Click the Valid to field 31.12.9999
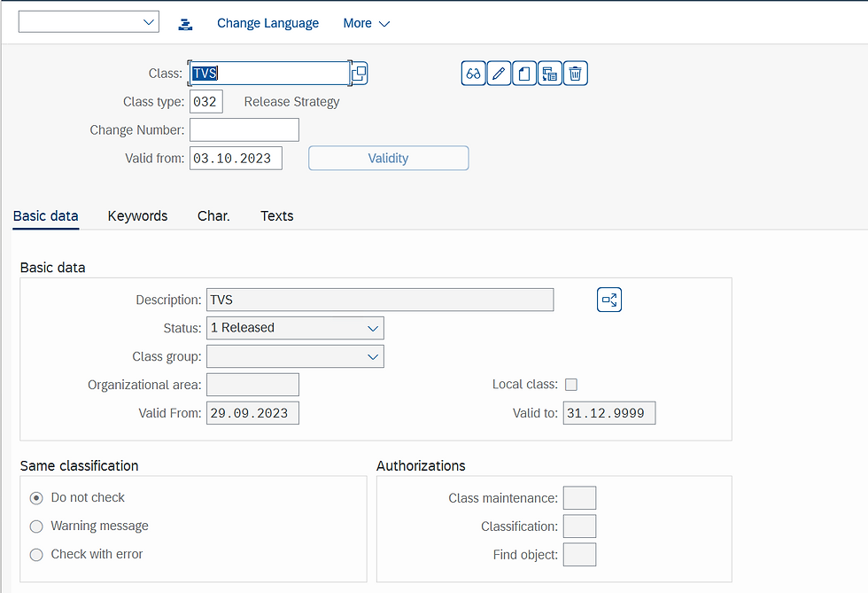Screen dimensions: 868x593 pos(609,413)
